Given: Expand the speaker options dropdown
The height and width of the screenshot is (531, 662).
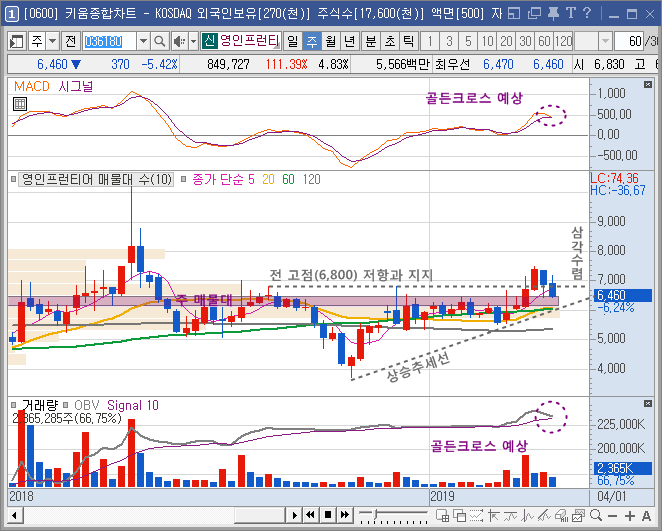Looking at the screenshot, I should tap(193, 41).
